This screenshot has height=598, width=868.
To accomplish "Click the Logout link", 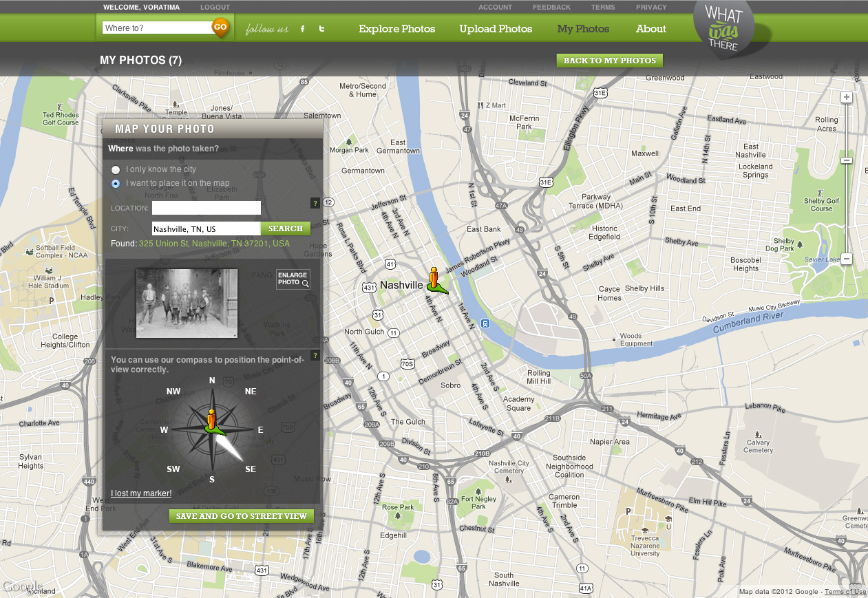I will (x=215, y=7).
